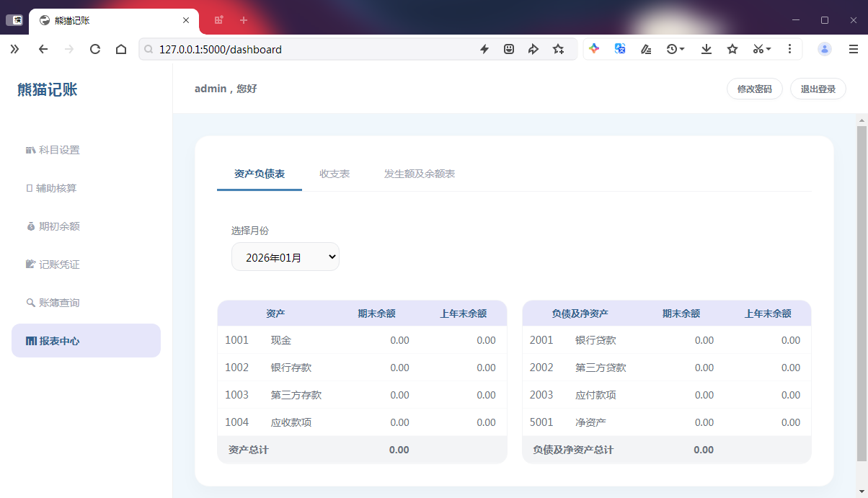
Task: Click the 退出登录 button
Action: (x=818, y=89)
